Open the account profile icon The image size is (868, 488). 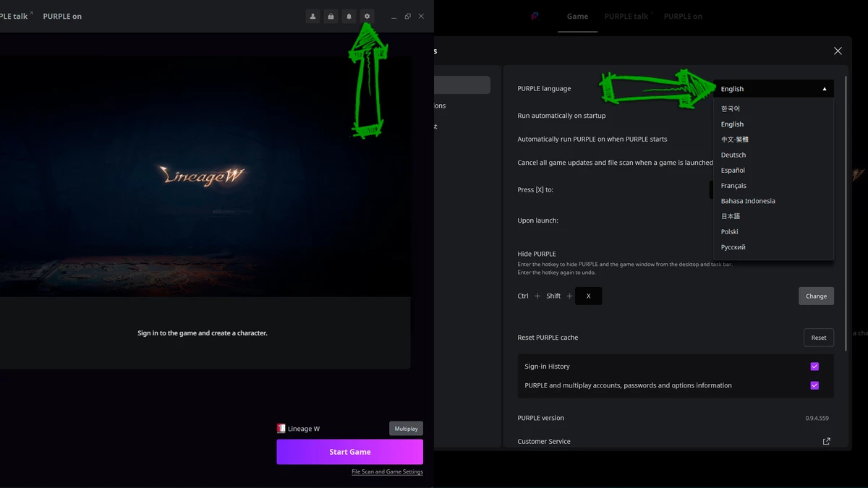[x=312, y=16]
